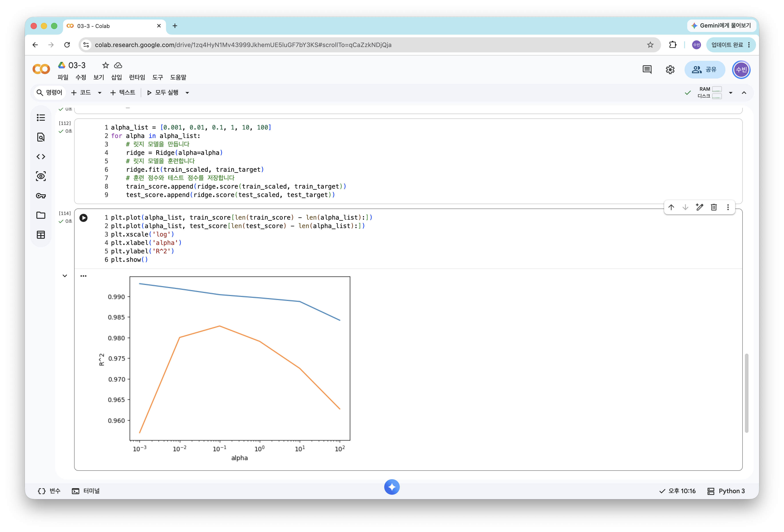Move the cell up with arrow icon
784x532 pixels.
[671, 207]
